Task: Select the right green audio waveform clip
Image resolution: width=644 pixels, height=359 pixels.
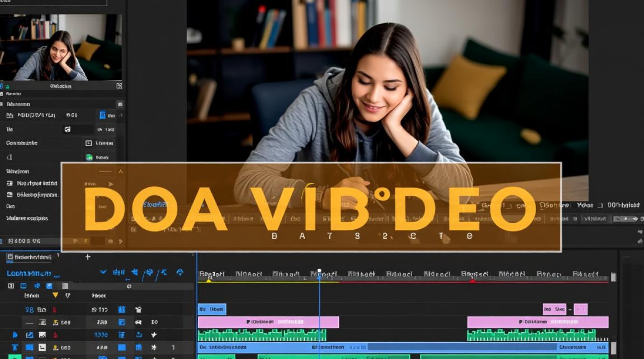Action: [x=531, y=335]
